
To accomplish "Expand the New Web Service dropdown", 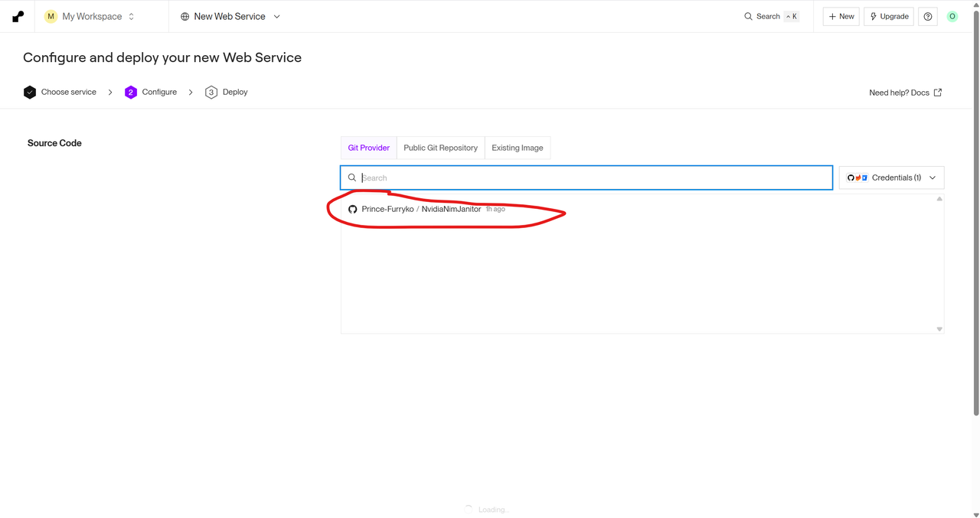I will (230, 16).
